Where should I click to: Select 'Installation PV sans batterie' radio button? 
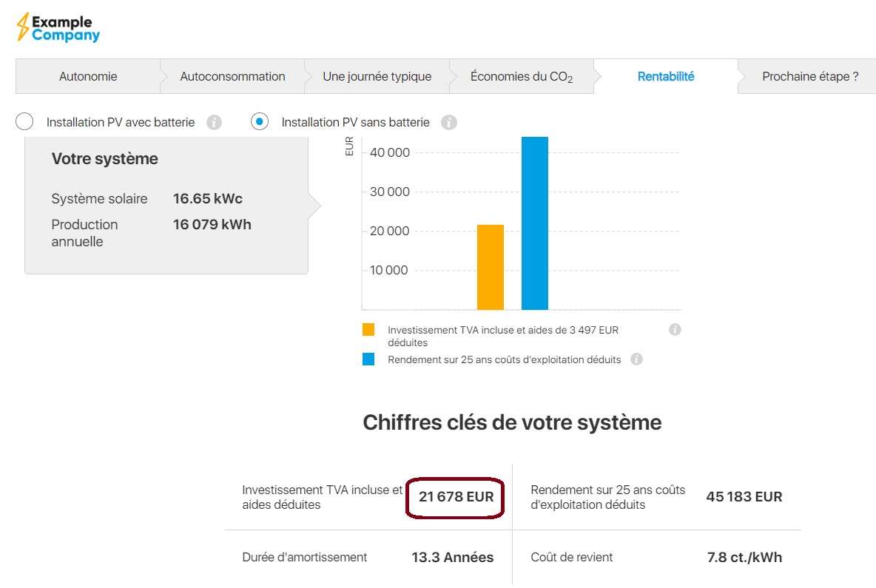click(260, 122)
